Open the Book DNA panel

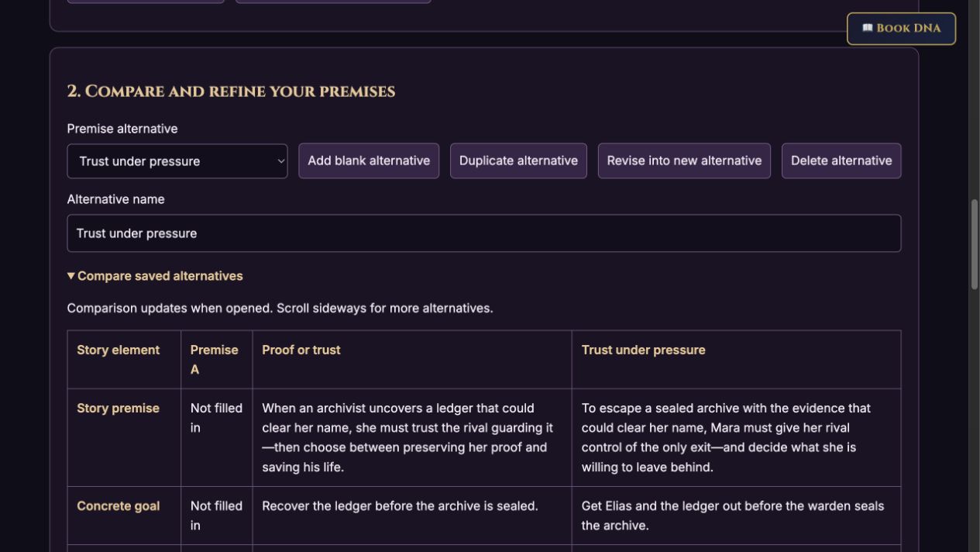pos(901,29)
